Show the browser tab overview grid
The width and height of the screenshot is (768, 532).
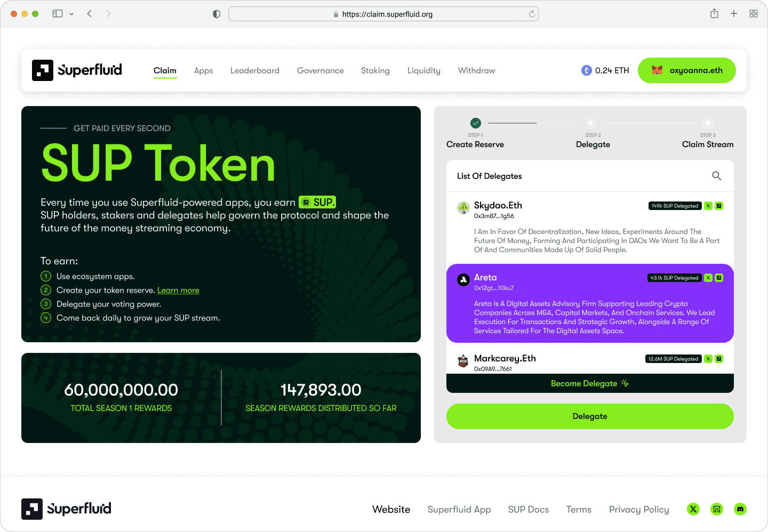pos(754,14)
